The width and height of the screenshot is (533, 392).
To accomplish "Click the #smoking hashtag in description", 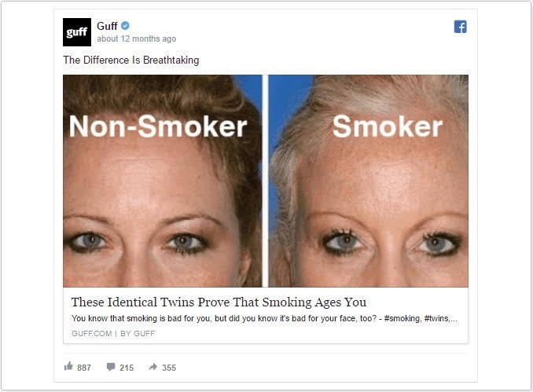I will (x=403, y=319).
